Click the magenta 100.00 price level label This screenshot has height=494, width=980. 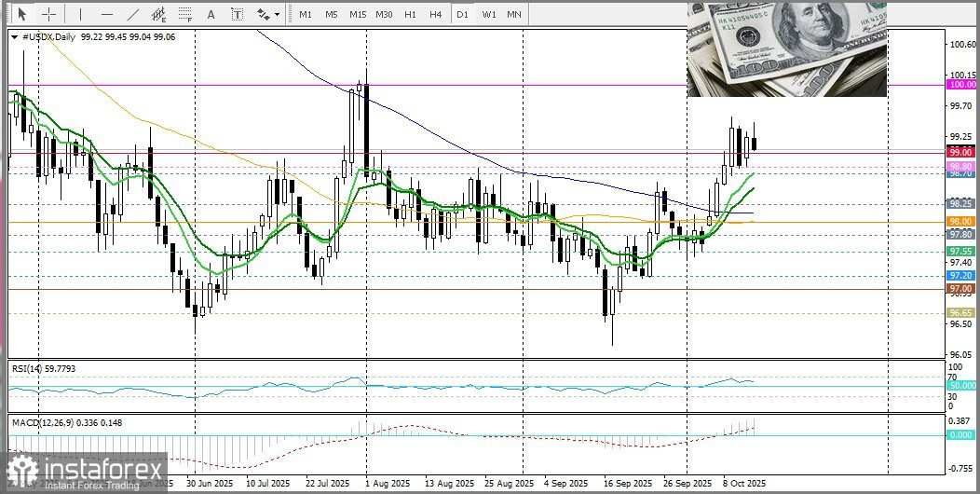pos(960,85)
